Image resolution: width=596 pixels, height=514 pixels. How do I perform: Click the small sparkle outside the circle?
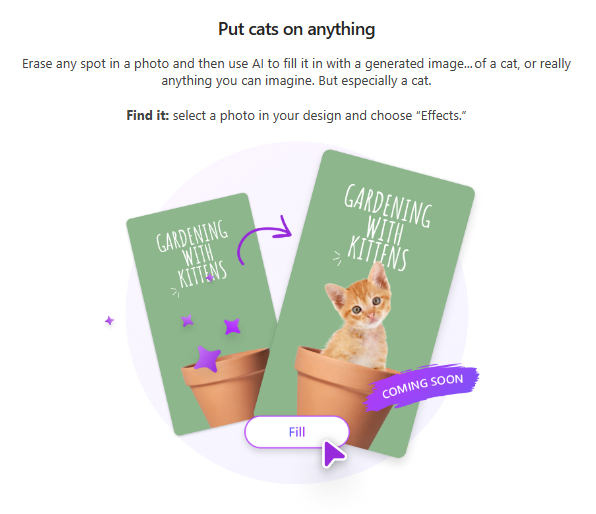click(x=109, y=320)
